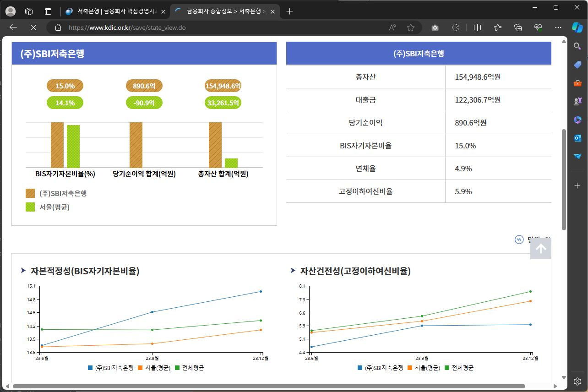
Task: Toggle (주)SBI저축은행 legend in BIS line chart
Action: [110, 368]
